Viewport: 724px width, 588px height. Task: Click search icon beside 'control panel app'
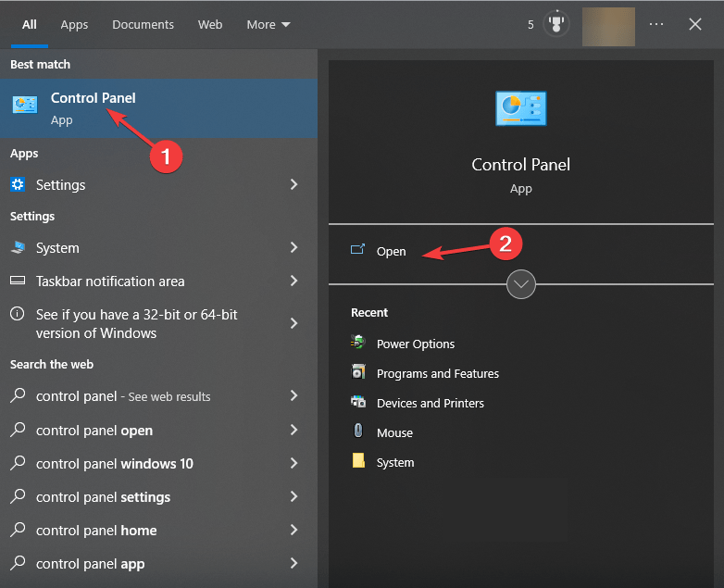tap(18, 563)
